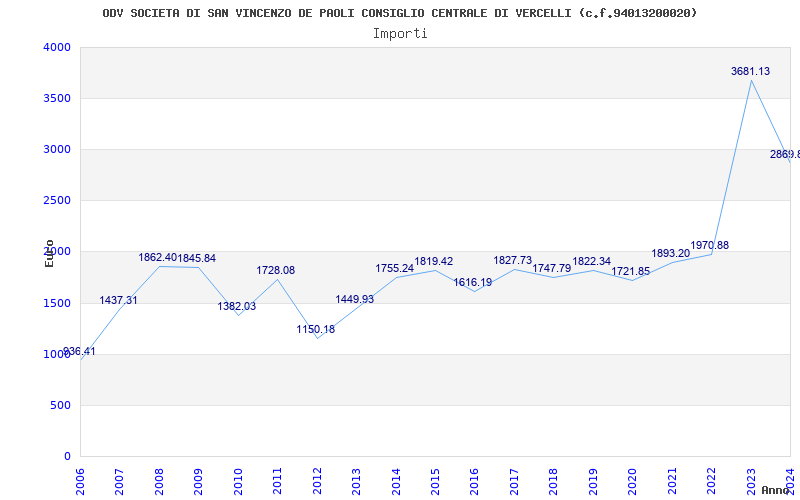Image resolution: width=800 pixels, height=500 pixels.
Task: Click the chart title mentioning VERCELLI
Action: point(399,13)
